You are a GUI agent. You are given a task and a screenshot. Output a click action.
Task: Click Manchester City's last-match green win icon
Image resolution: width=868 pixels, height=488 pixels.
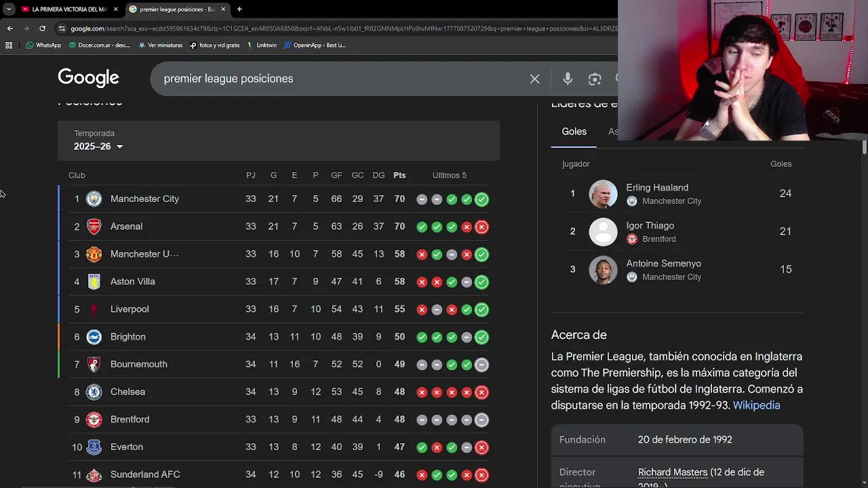(x=481, y=199)
